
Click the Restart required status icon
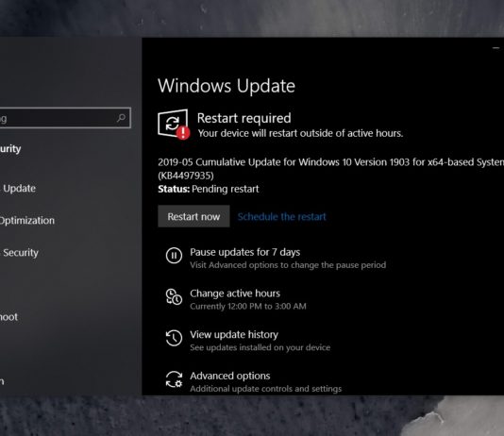(174, 125)
